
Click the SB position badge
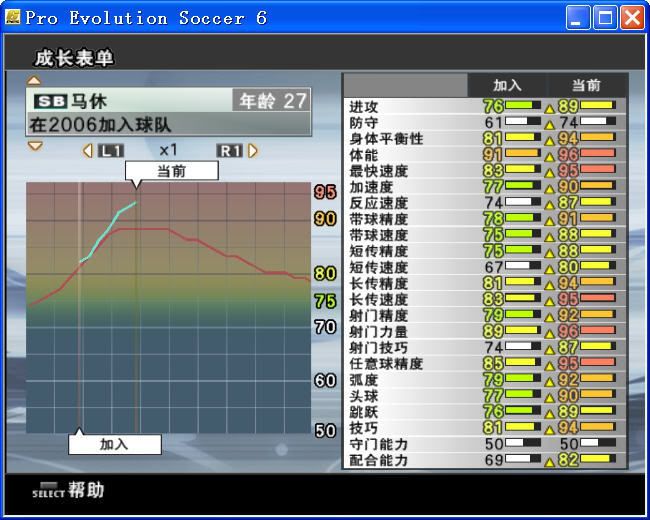click(x=49, y=102)
